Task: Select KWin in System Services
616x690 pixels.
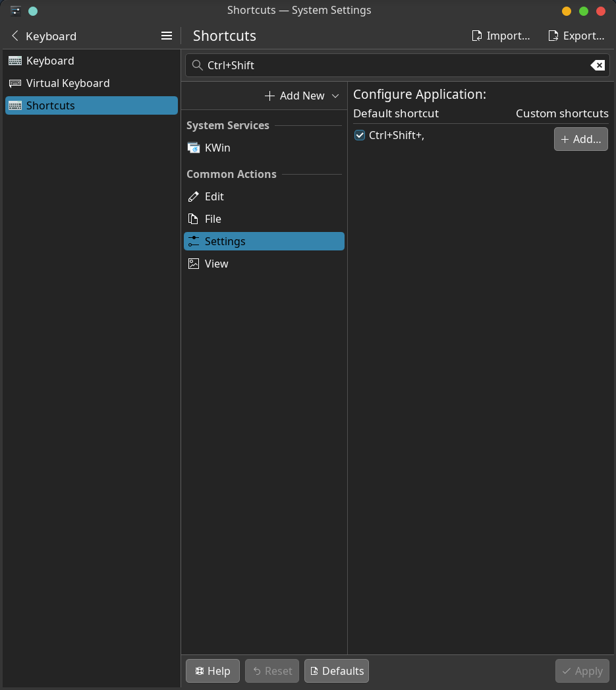Action: coord(264,148)
